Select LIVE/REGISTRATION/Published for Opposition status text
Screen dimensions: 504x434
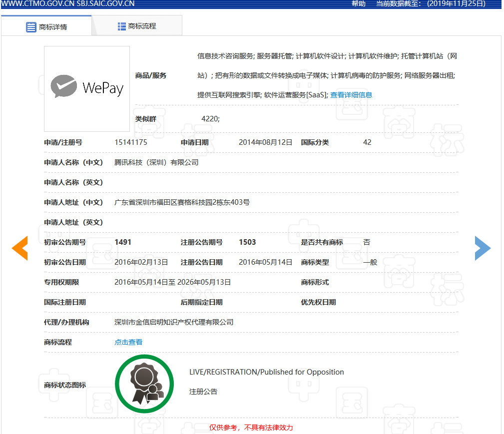point(266,372)
